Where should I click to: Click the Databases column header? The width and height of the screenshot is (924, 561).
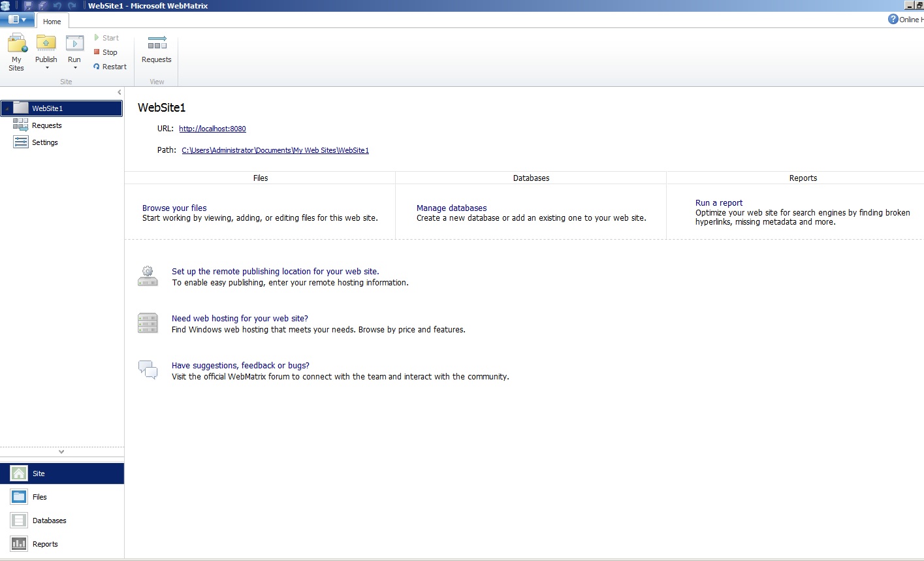(531, 178)
